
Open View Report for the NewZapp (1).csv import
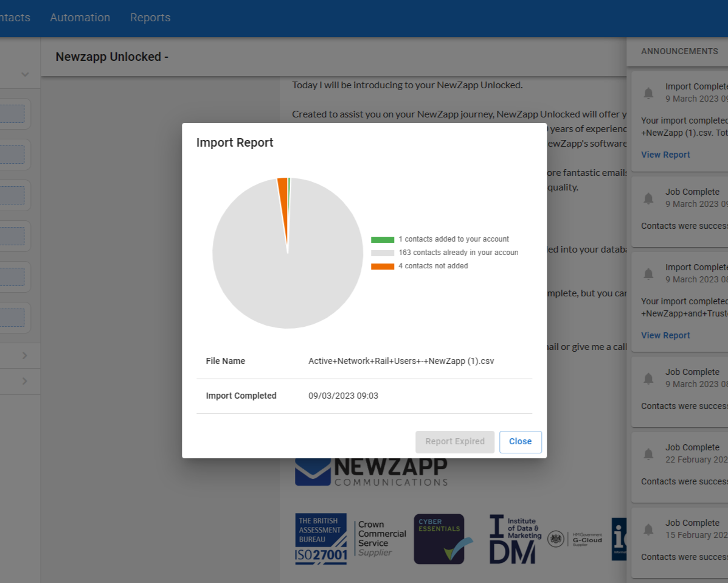pyautogui.click(x=665, y=155)
